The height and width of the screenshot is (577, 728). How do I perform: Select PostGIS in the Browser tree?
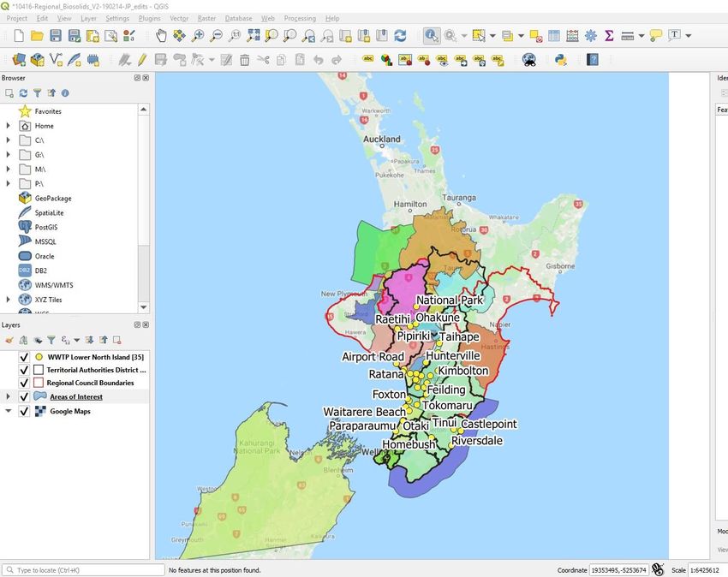[46, 227]
